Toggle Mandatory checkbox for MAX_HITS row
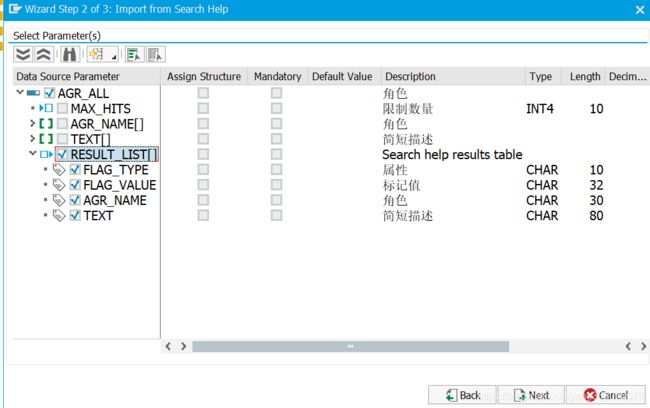This screenshot has height=408, width=650. click(276, 108)
